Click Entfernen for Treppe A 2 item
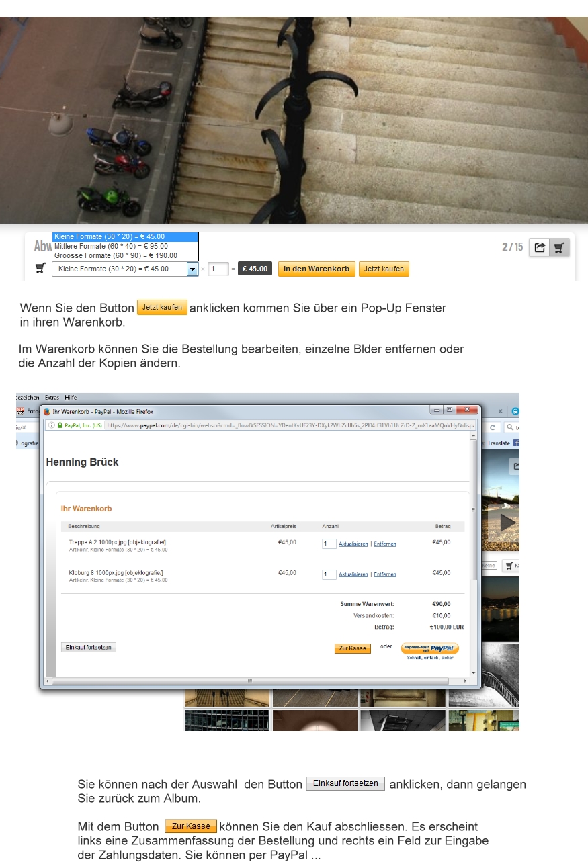The height and width of the screenshot is (868, 588). point(385,544)
